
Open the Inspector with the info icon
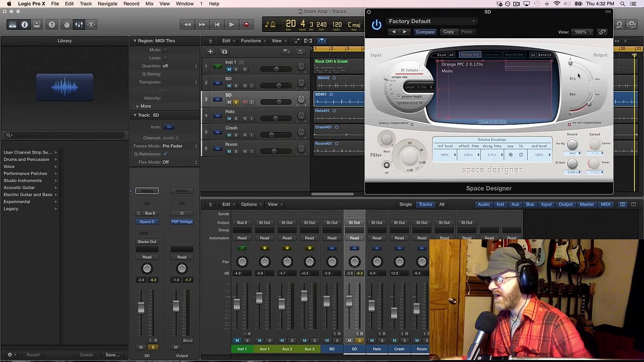(x=25, y=25)
